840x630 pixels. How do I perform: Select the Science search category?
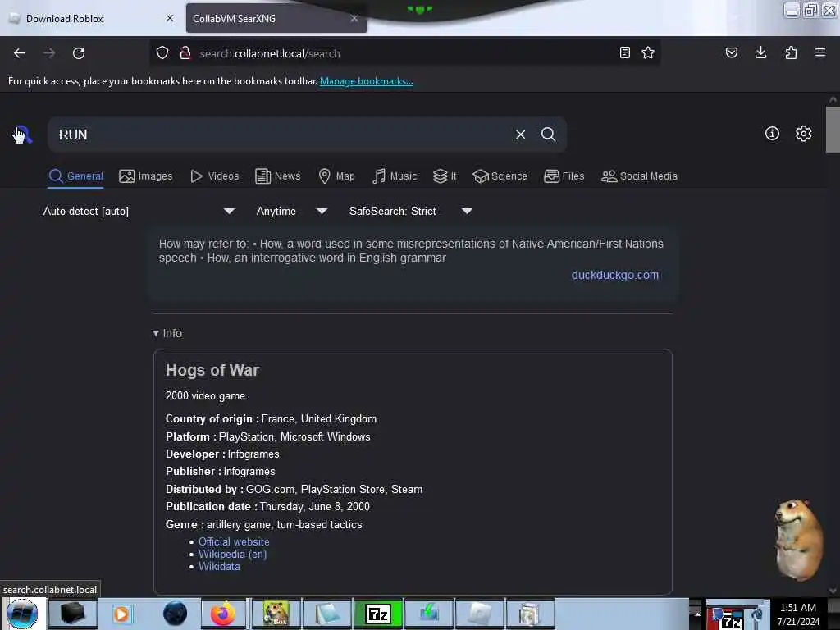[500, 176]
